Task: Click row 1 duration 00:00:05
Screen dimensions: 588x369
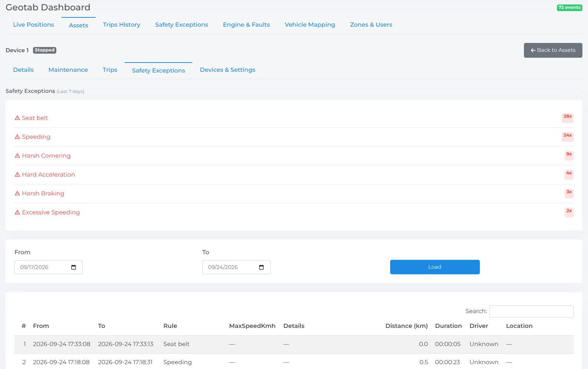Action: pyautogui.click(x=448, y=344)
